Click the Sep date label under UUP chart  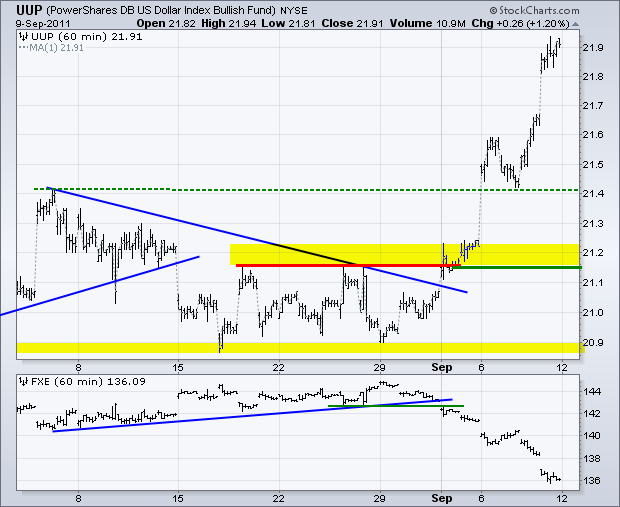coord(442,367)
